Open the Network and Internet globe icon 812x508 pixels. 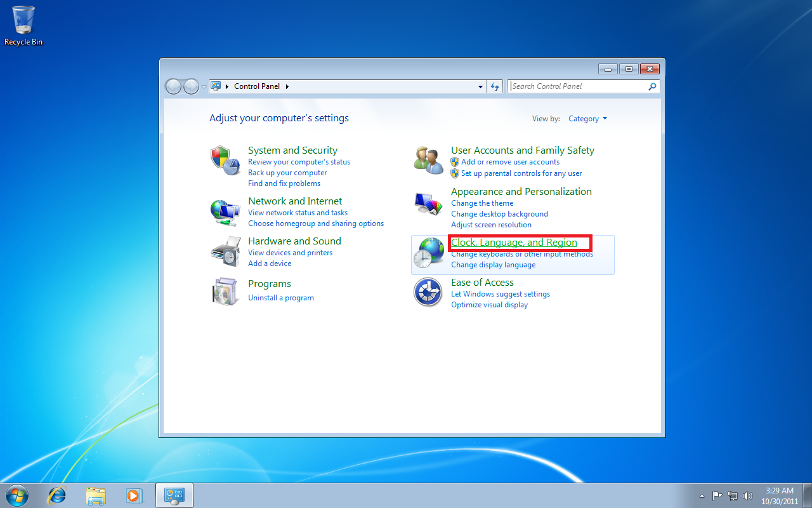(225, 211)
